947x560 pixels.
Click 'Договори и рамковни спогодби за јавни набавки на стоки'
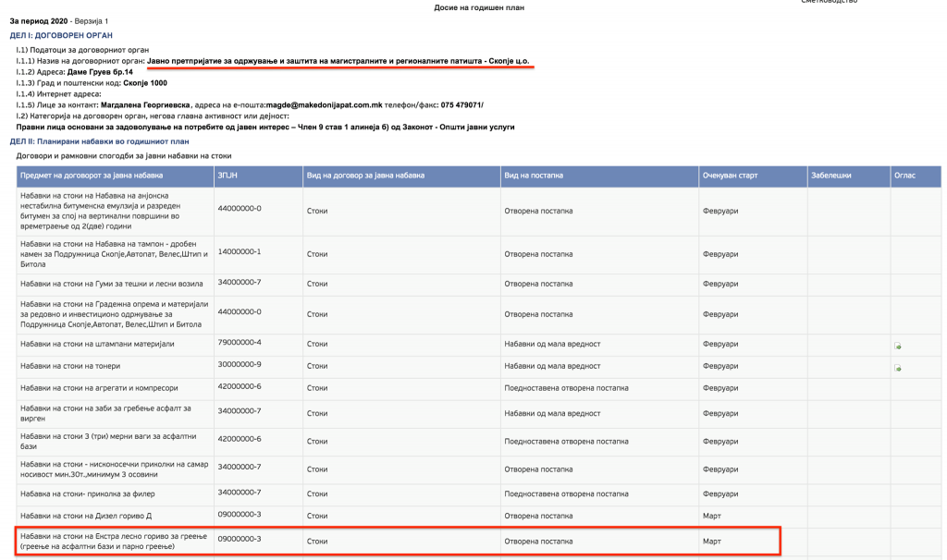[x=124, y=155]
